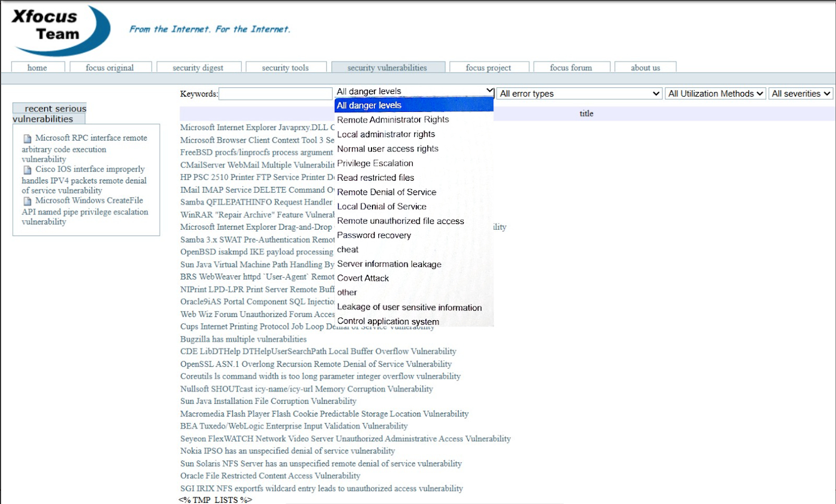Viewport: 836px width, 504px height.
Task: Click into the Keywords input field
Action: coord(275,94)
